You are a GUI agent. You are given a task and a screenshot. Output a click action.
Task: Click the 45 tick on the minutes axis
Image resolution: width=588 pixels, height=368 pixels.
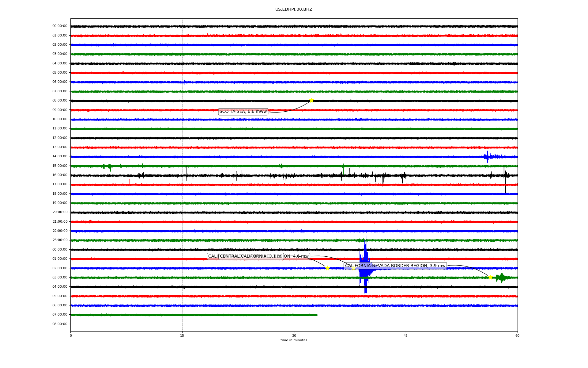coord(406,335)
